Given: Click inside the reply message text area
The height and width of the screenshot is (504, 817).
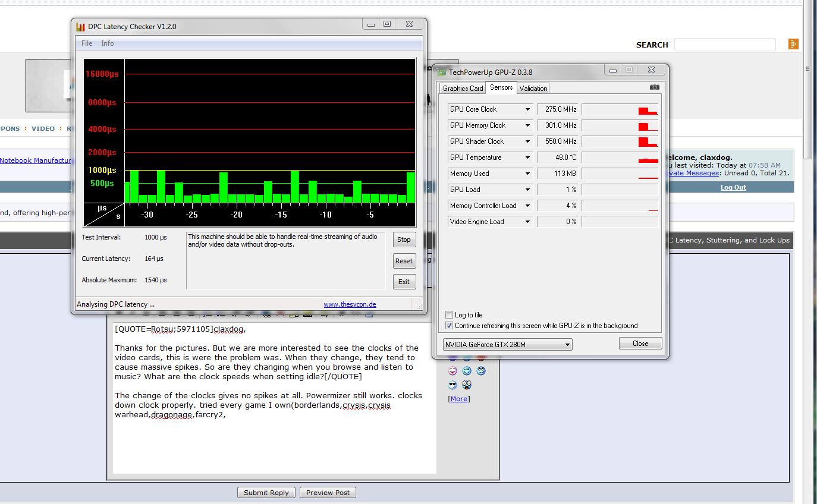Looking at the screenshot, I should 274,398.
